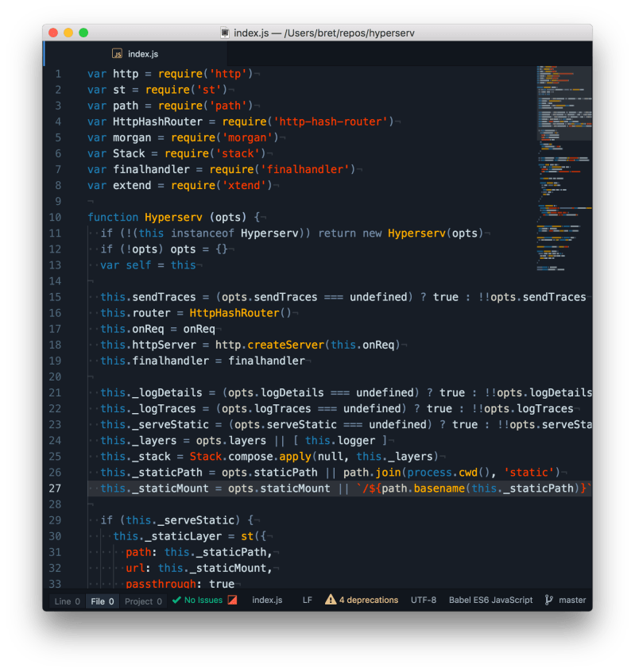Open the 4 deprecations list

(x=369, y=600)
